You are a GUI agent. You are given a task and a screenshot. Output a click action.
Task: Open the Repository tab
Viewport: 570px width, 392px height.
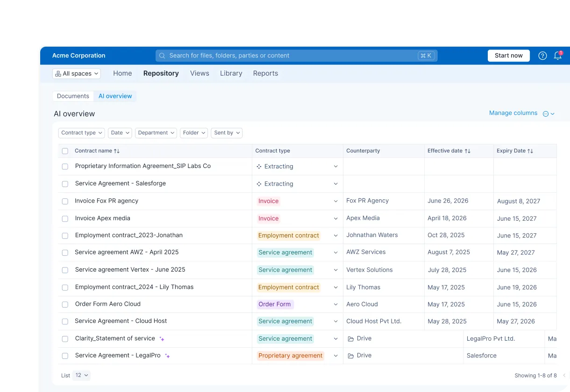click(x=161, y=73)
